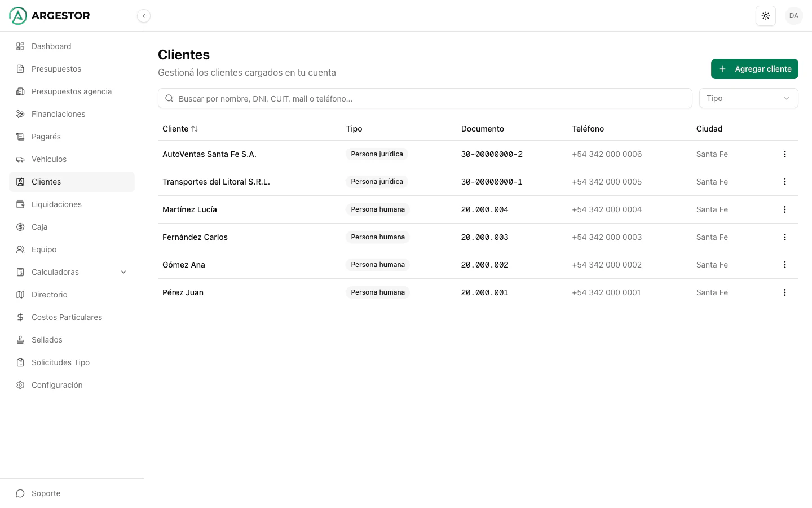Click the ARGESTOR logo
Viewport: 812px width, 508px height.
pos(50,16)
